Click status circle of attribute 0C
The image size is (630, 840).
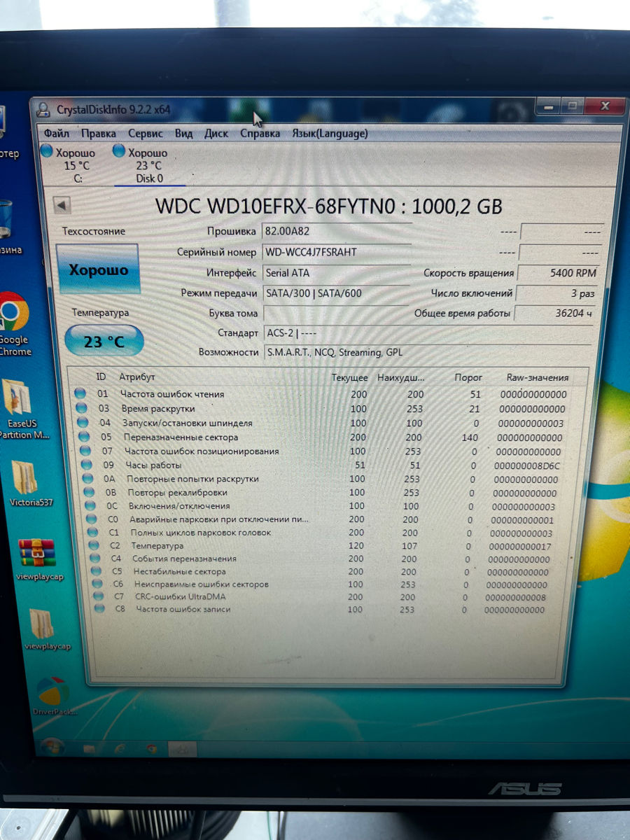point(91,505)
